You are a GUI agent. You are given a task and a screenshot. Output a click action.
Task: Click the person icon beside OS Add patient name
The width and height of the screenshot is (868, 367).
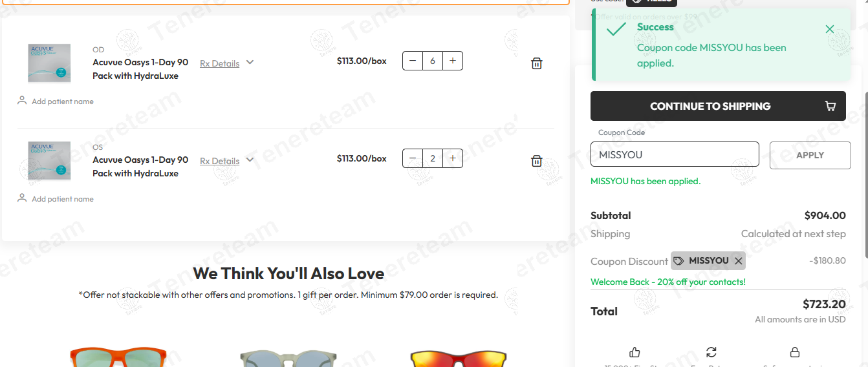(x=22, y=198)
